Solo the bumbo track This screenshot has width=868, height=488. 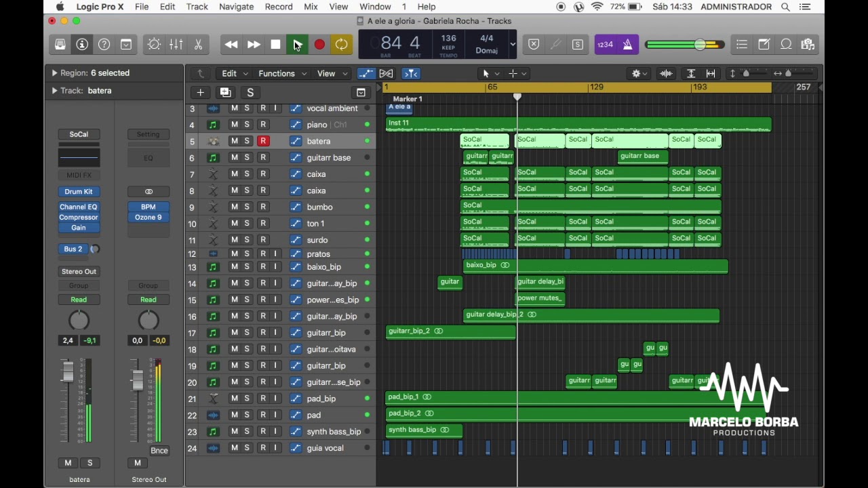coord(248,207)
